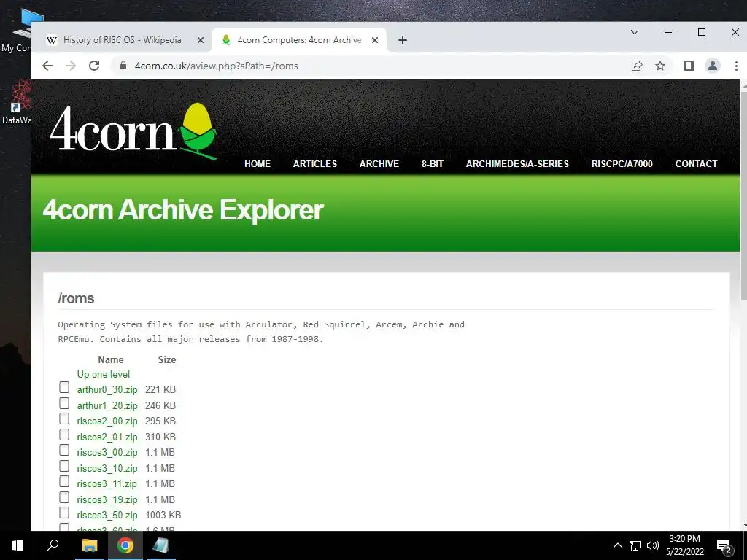Open the riscos3_50.zip link
The width and height of the screenshot is (747, 560).
pyautogui.click(x=107, y=516)
